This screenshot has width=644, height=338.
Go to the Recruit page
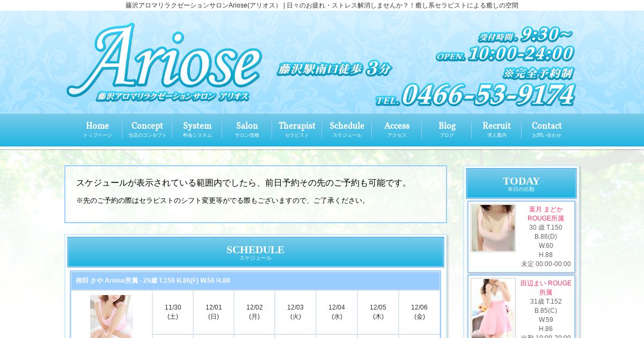[496, 130]
